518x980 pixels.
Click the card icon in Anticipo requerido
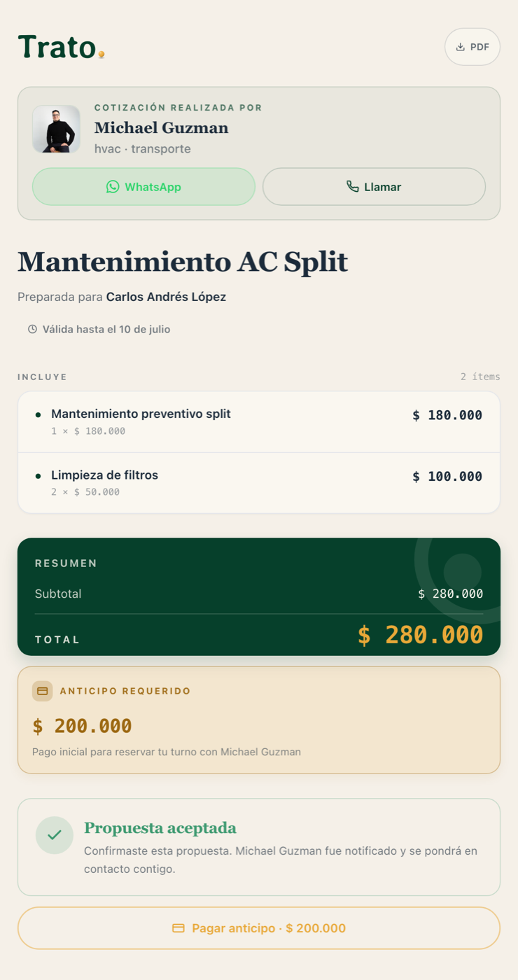pyautogui.click(x=42, y=691)
